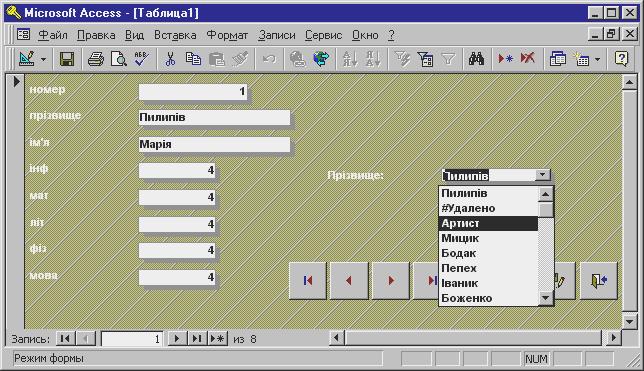Click the Paste clipboard icon
This screenshot has width=644, height=371.
(x=216, y=59)
